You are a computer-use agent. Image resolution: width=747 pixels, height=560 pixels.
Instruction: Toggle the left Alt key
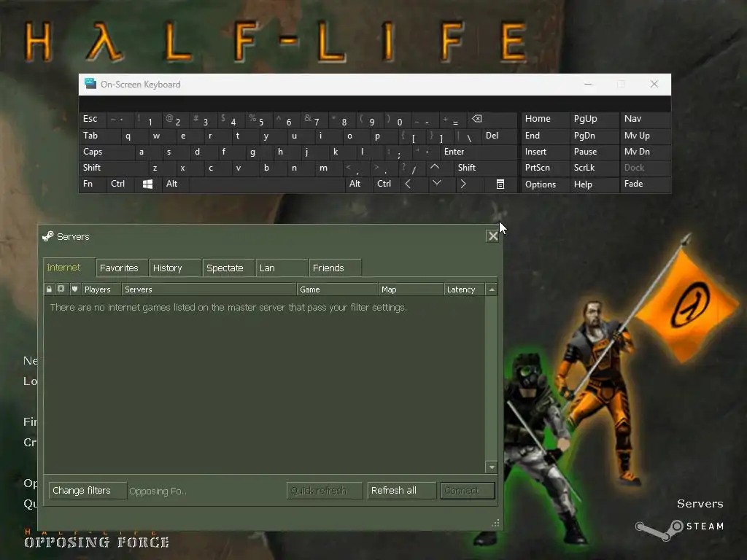tap(176, 184)
